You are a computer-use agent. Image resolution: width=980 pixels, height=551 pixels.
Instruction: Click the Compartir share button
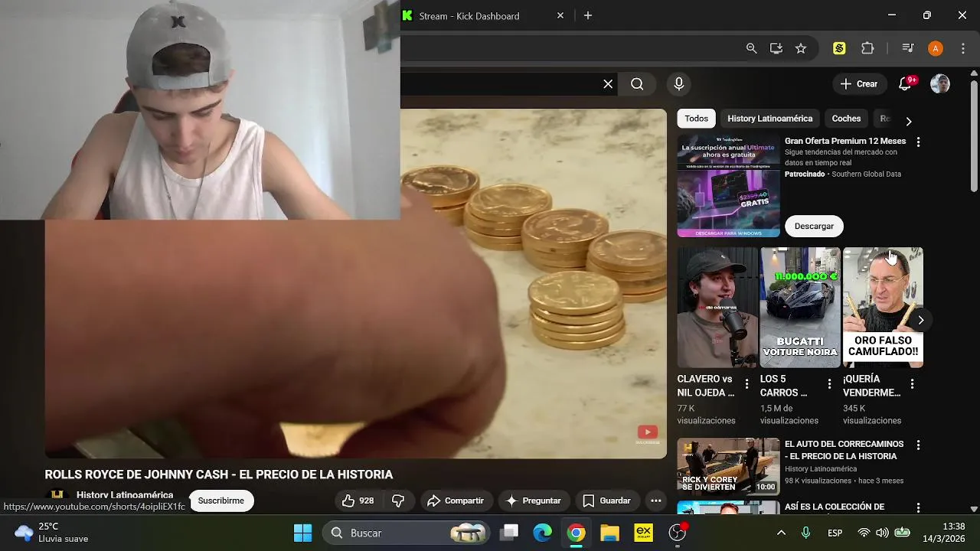tap(456, 500)
